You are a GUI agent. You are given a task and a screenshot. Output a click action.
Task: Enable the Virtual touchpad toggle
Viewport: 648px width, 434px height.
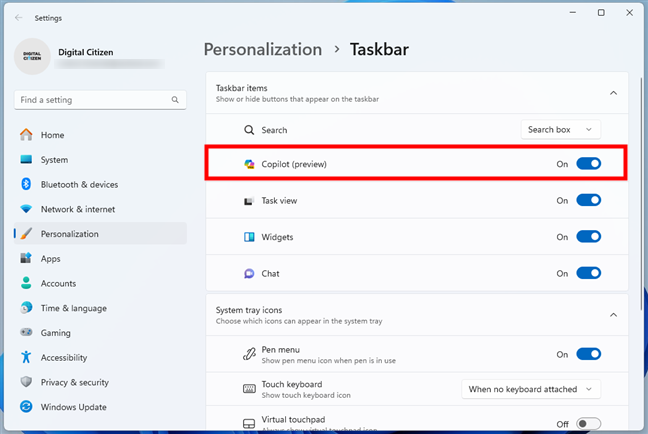(588, 424)
